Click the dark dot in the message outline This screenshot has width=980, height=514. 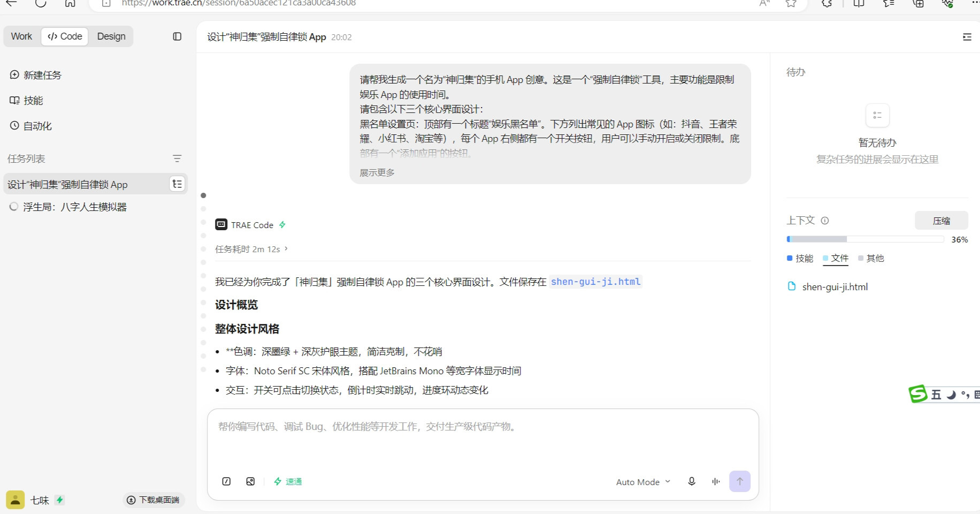[203, 195]
